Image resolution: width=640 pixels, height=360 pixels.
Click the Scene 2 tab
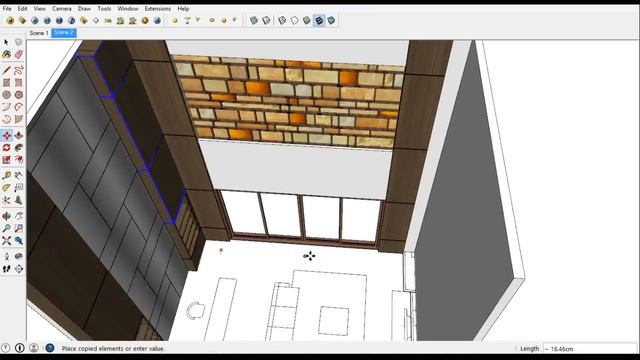(x=64, y=33)
